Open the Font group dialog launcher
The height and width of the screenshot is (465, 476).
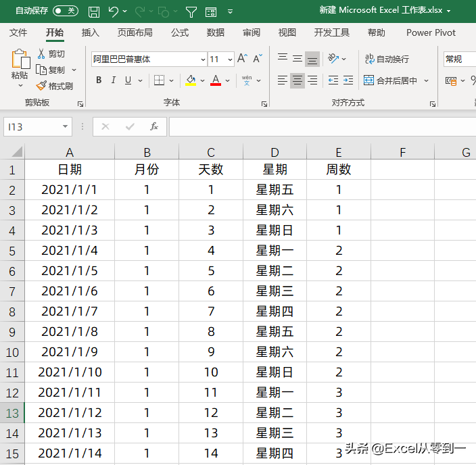tap(264, 104)
